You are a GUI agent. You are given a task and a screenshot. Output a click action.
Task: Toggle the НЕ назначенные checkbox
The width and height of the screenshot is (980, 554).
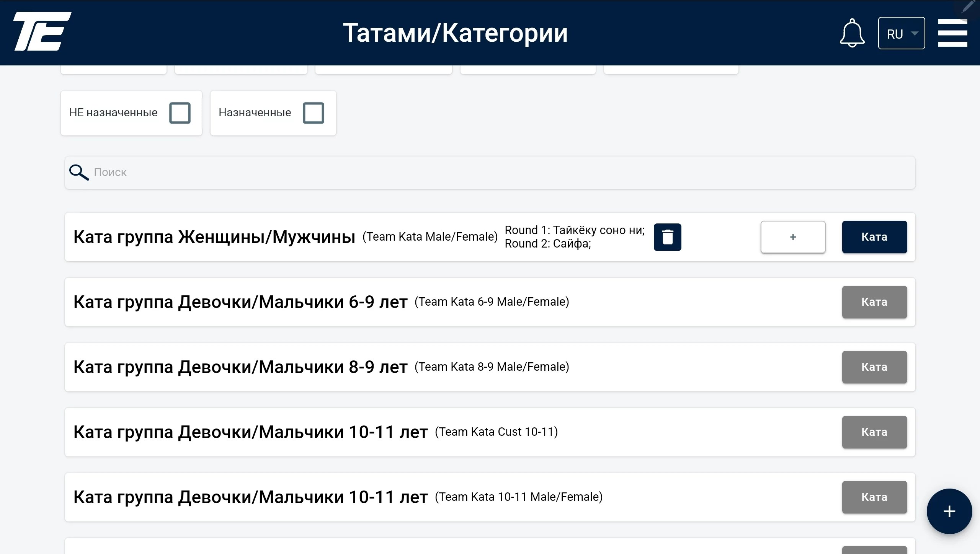180,113
